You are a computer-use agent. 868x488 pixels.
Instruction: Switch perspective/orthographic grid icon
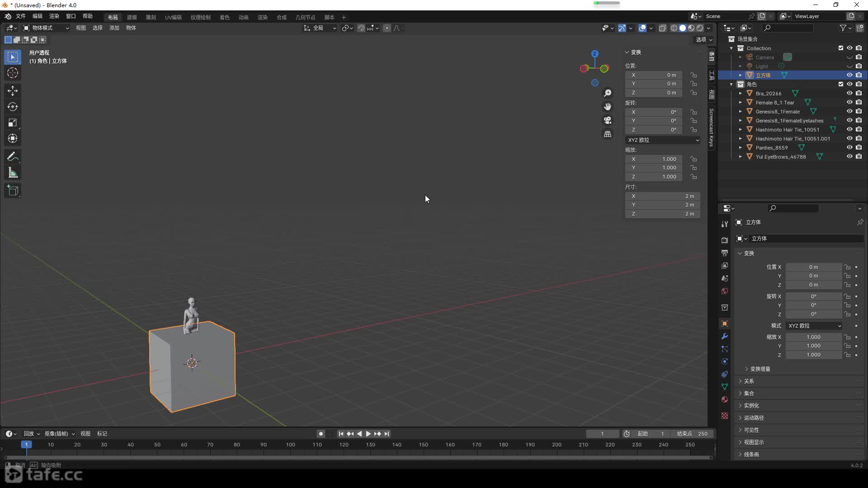coord(608,134)
